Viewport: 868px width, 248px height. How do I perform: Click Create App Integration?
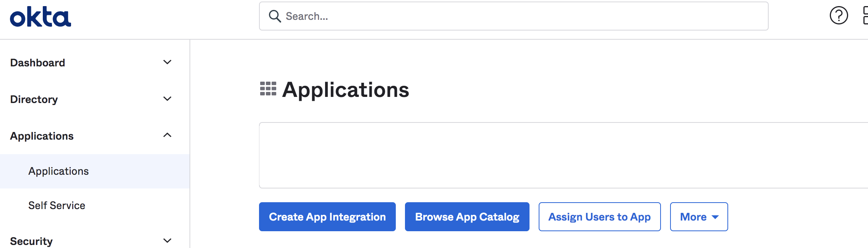pyautogui.click(x=327, y=217)
